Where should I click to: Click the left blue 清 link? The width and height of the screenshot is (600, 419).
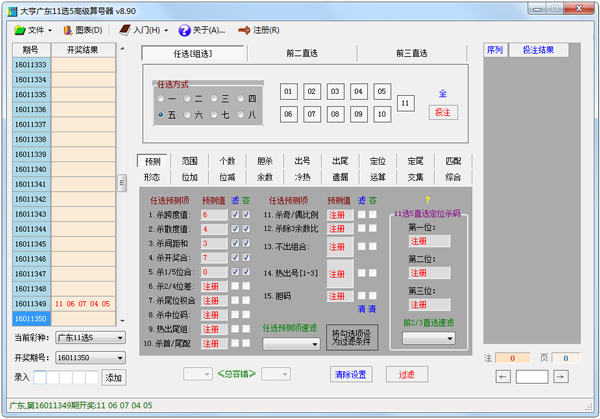361,309
